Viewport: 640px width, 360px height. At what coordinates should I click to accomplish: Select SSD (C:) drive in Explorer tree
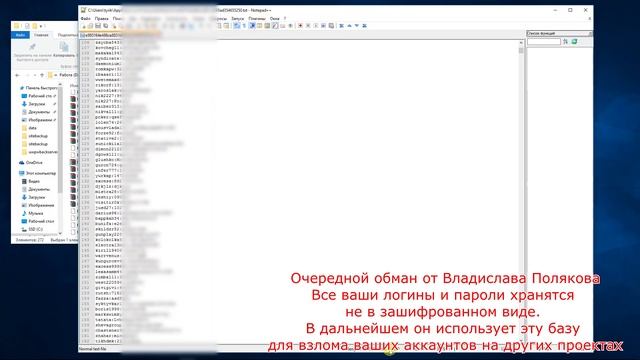tap(32, 229)
